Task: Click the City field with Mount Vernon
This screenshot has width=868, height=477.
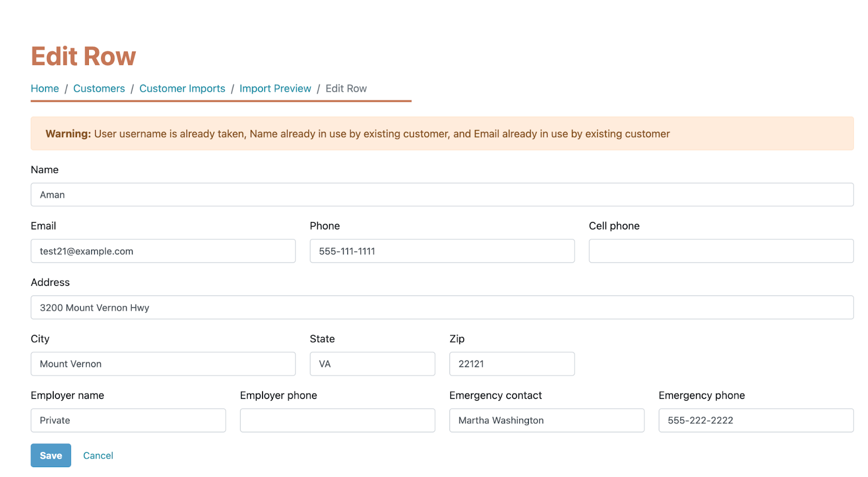Action: pyautogui.click(x=163, y=364)
